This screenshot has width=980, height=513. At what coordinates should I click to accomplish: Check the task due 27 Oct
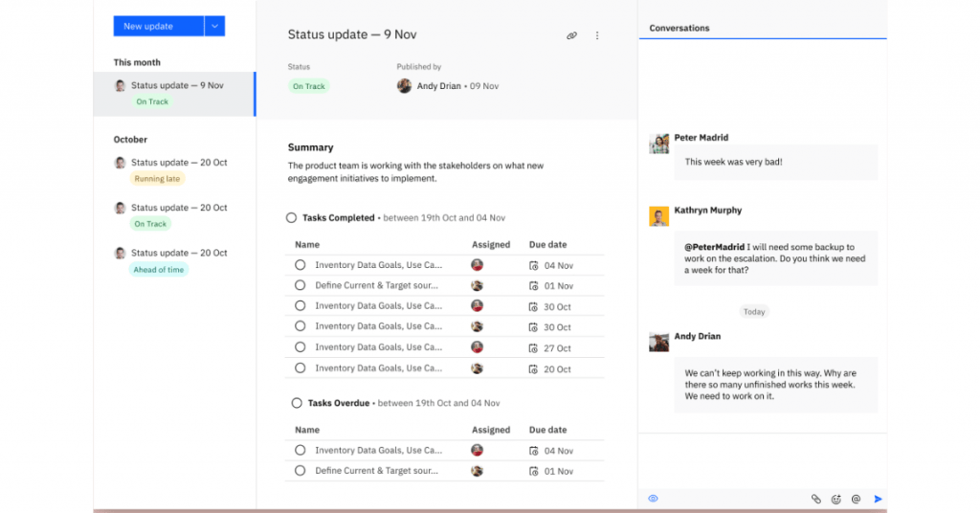click(x=300, y=346)
